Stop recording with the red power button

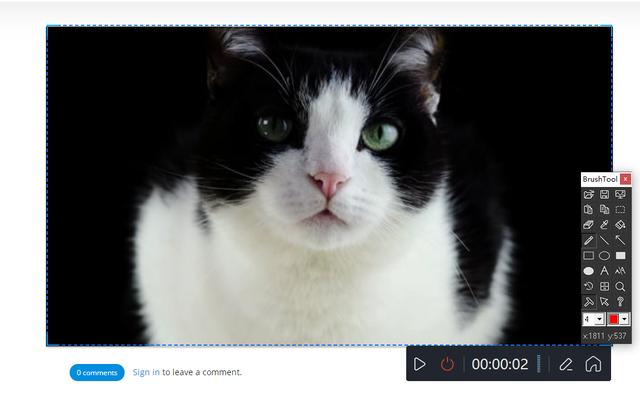(447, 364)
